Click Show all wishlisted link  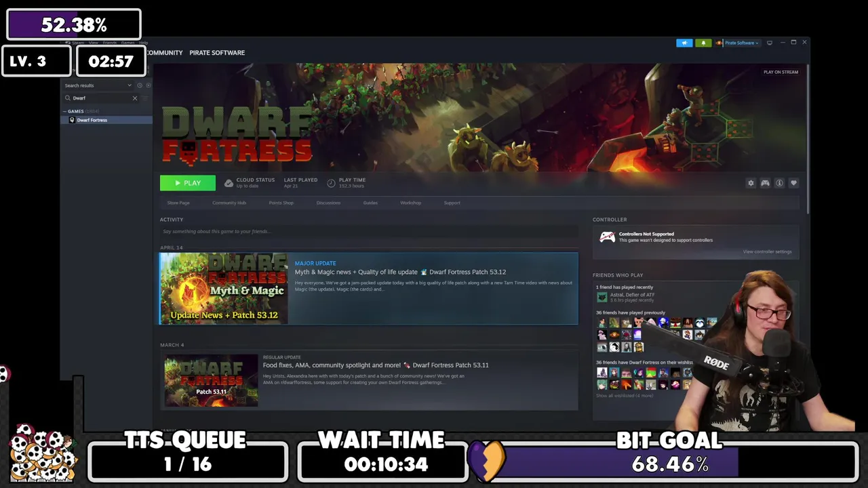point(625,395)
